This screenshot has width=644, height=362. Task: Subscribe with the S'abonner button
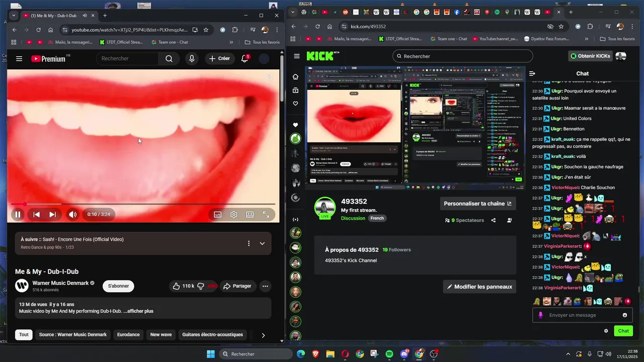pos(118,286)
